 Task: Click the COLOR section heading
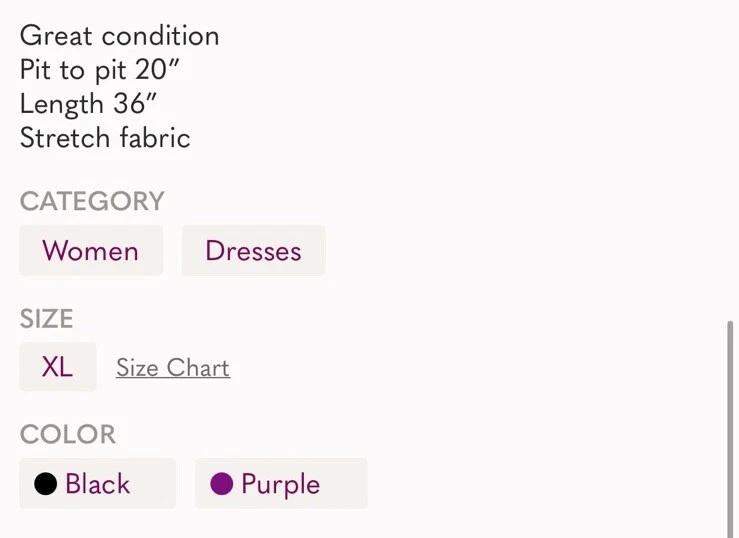click(68, 434)
